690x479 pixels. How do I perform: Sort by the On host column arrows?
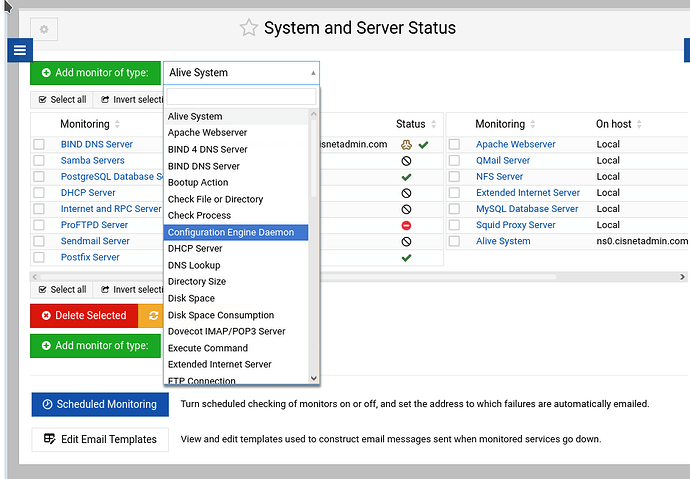(x=639, y=124)
